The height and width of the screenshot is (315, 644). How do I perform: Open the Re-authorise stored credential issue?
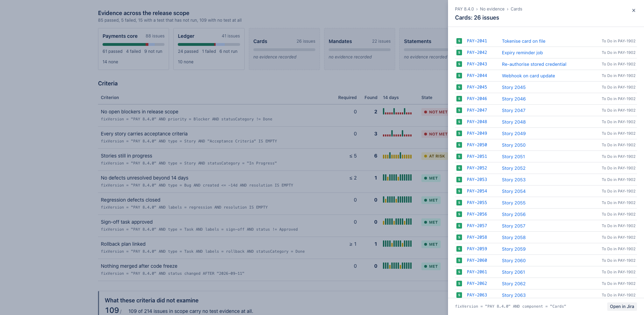click(534, 64)
